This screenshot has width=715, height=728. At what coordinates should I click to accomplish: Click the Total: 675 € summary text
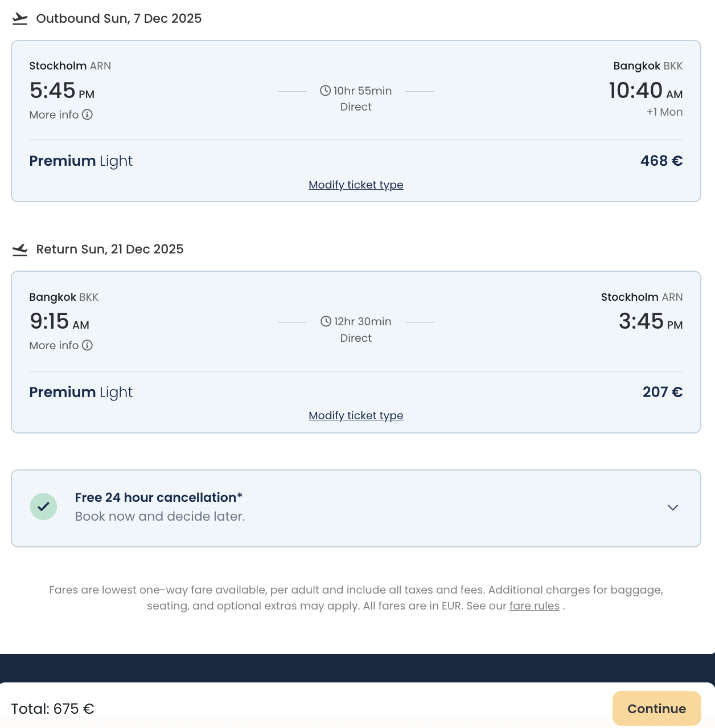coord(52,709)
